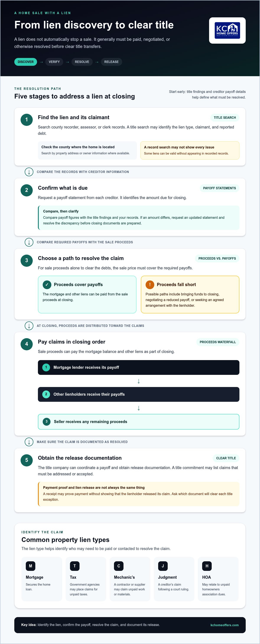This screenshot has height=644, width=260.
Task: Click the green checkmark beside Proceeds cover payoffs
Action: [47, 285]
